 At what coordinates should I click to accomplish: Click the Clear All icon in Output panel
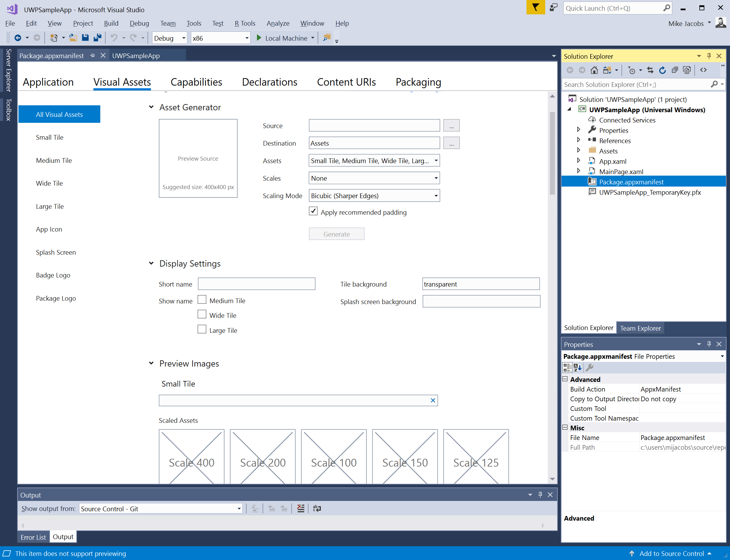click(x=300, y=508)
